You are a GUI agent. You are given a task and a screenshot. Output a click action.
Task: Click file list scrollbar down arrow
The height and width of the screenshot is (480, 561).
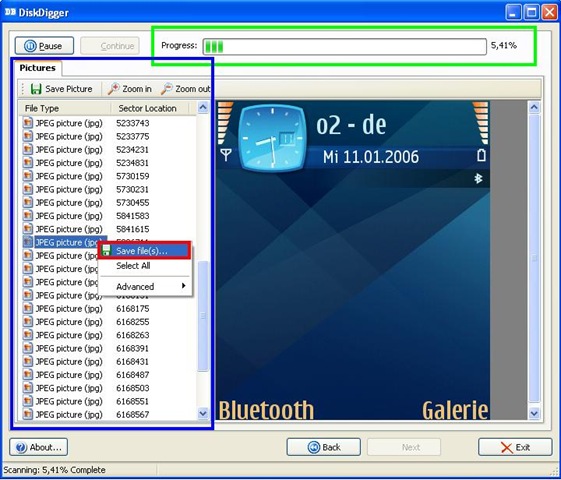coord(203,414)
